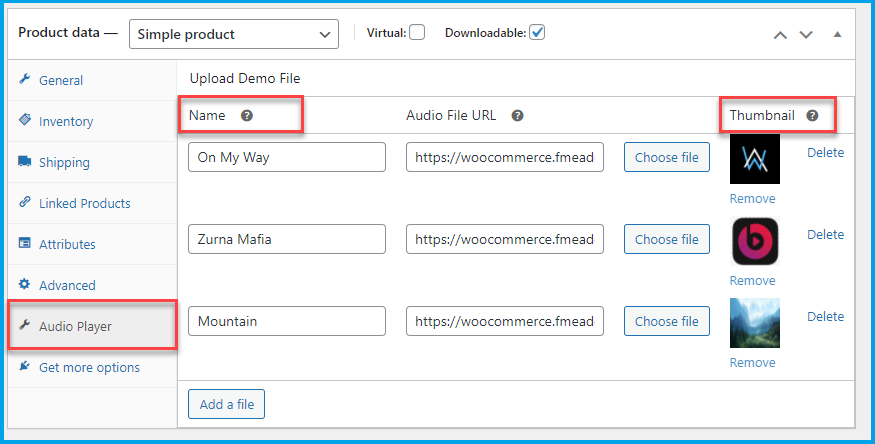Choose file for Zurna Mafia track
Image resolution: width=875 pixels, height=444 pixels.
(667, 239)
